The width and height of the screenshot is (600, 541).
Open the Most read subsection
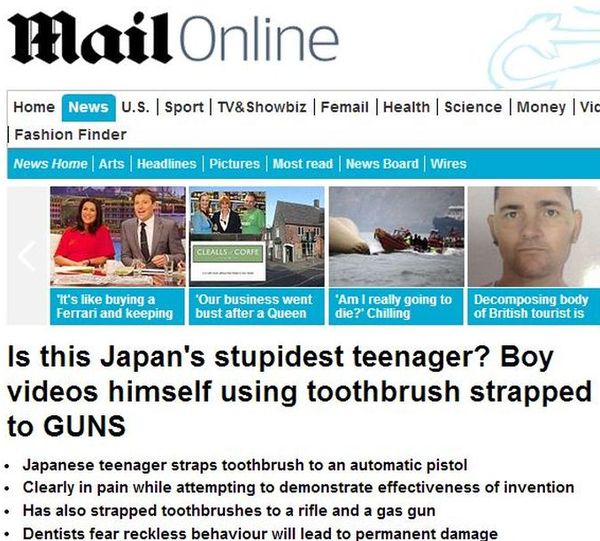[303, 164]
